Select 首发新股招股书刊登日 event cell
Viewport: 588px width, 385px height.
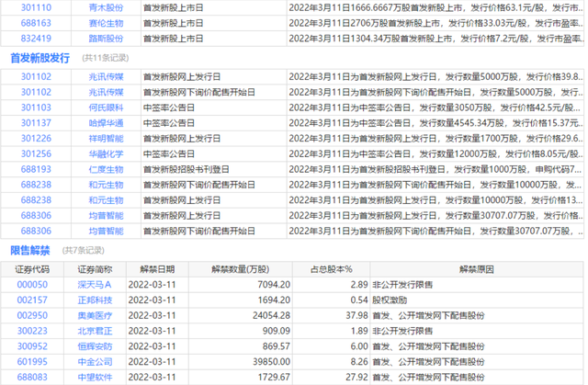214,169
